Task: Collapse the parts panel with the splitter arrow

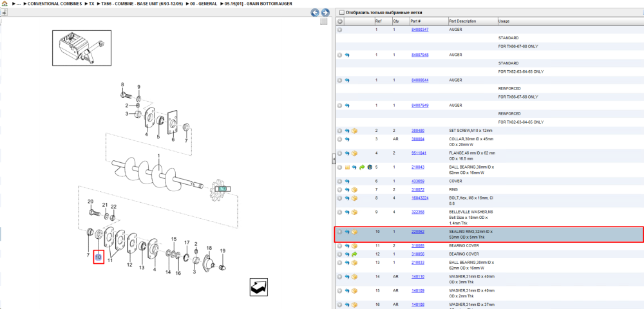Action: click(333, 158)
